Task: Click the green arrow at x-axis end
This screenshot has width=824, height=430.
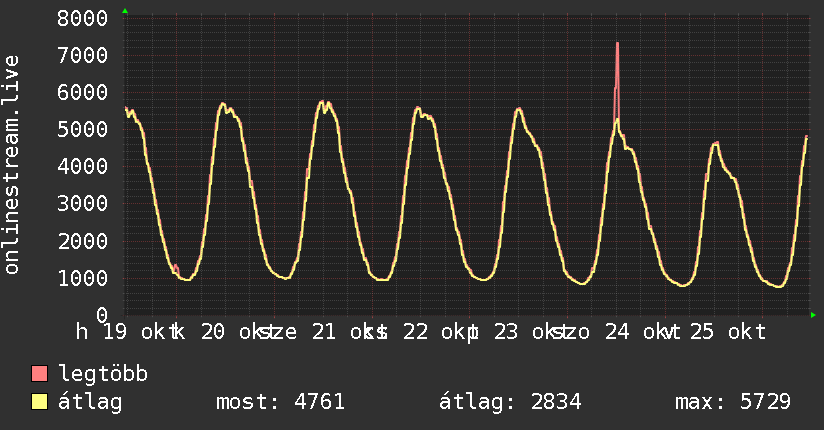Action: tap(813, 315)
